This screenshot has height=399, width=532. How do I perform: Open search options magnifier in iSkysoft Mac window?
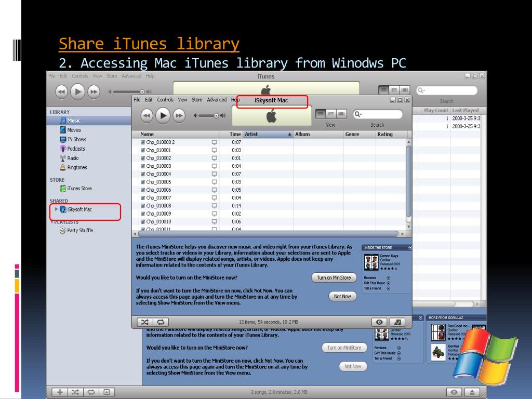click(x=357, y=114)
